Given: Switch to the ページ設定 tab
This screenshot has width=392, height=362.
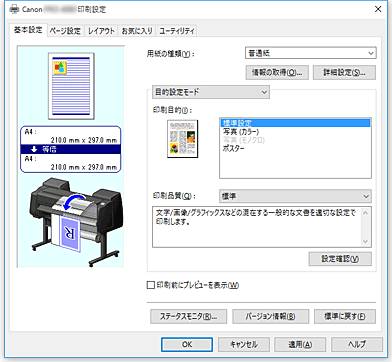Looking at the screenshot, I should click(x=65, y=31).
